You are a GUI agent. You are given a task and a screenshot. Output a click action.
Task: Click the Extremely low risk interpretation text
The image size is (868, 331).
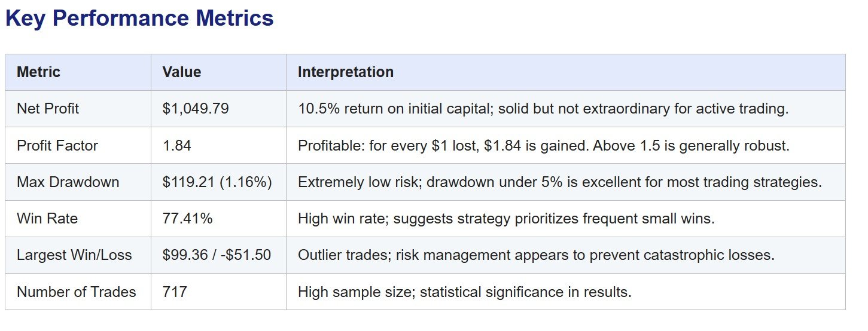(x=559, y=182)
